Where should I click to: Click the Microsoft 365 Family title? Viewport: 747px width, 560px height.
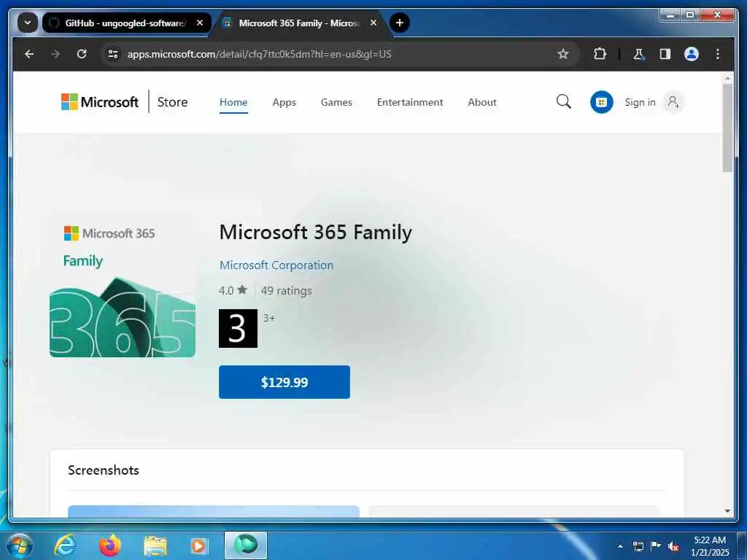[315, 233]
